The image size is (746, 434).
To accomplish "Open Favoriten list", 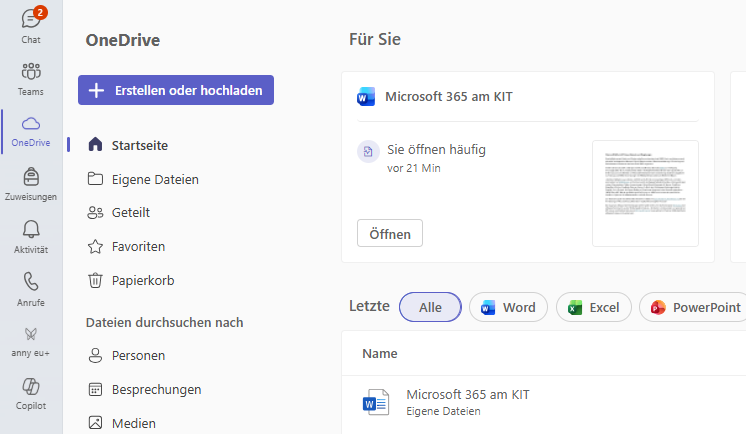I will point(138,246).
